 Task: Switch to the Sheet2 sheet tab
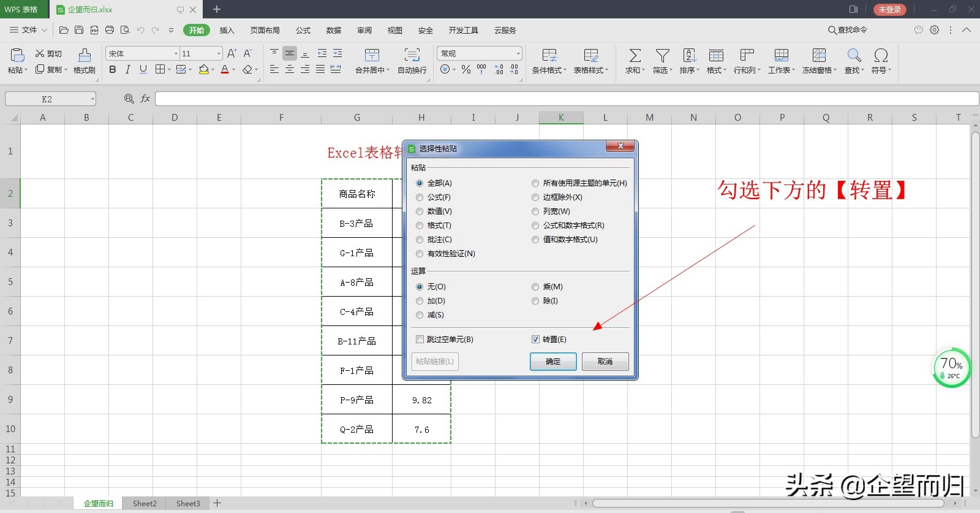[x=145, y=503]
